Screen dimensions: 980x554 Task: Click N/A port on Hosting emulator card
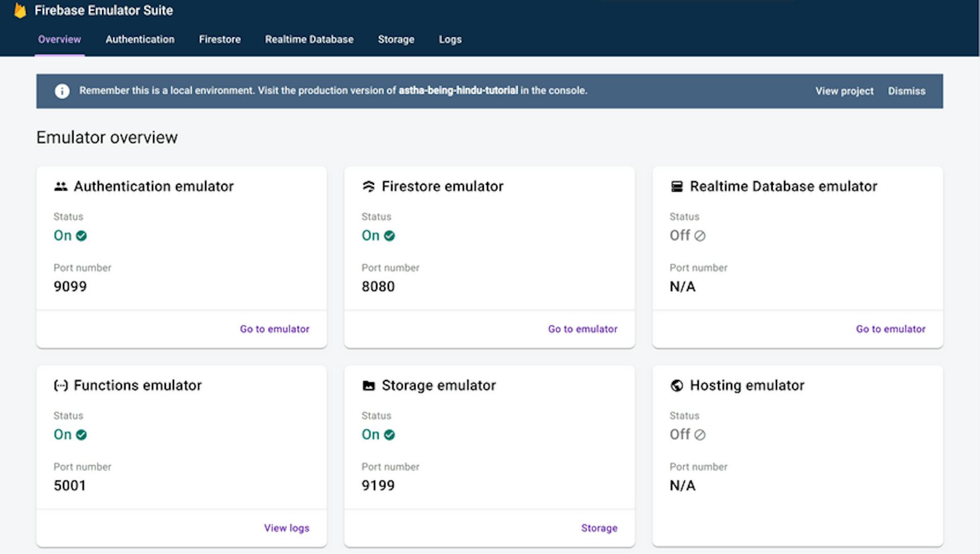[682, 486]
